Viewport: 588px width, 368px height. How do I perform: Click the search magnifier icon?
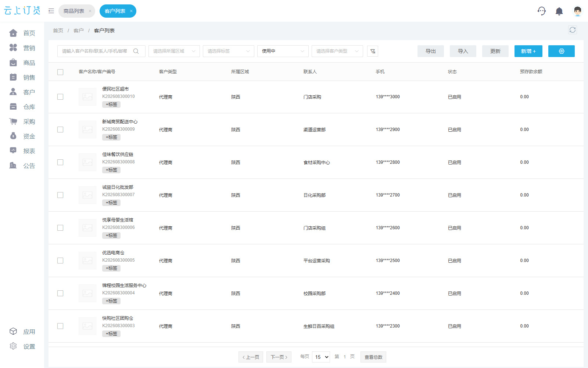click(x=136, y=51)
